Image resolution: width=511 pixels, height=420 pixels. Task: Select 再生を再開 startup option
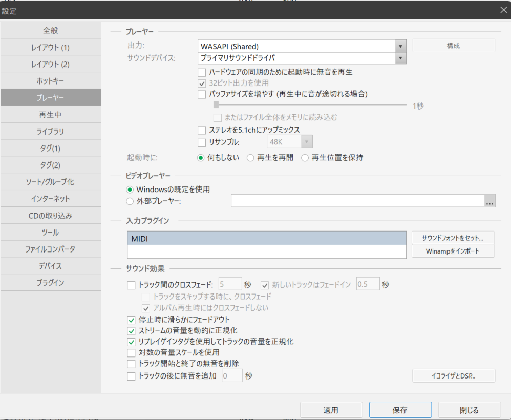(x=250, y=158)
